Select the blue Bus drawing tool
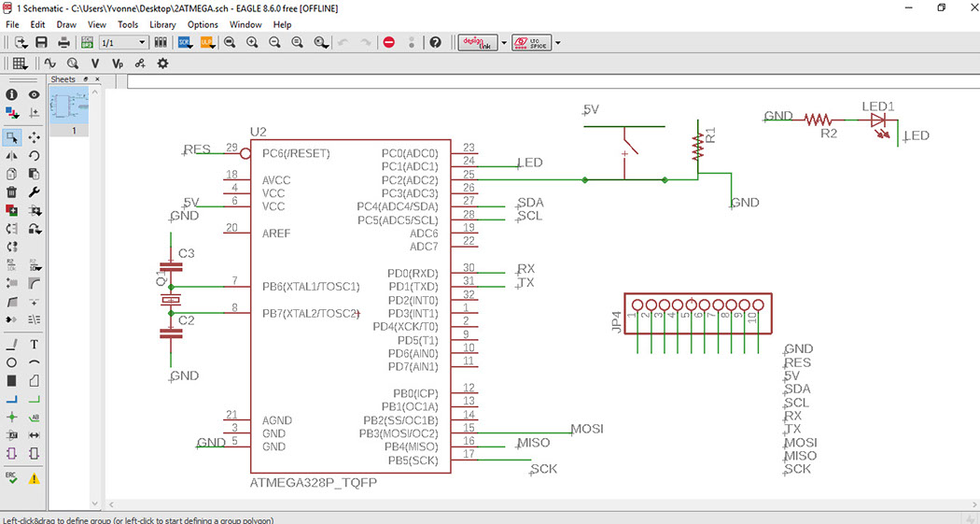The height and width of the screenshot is (524, 980). tap(11, 399)
